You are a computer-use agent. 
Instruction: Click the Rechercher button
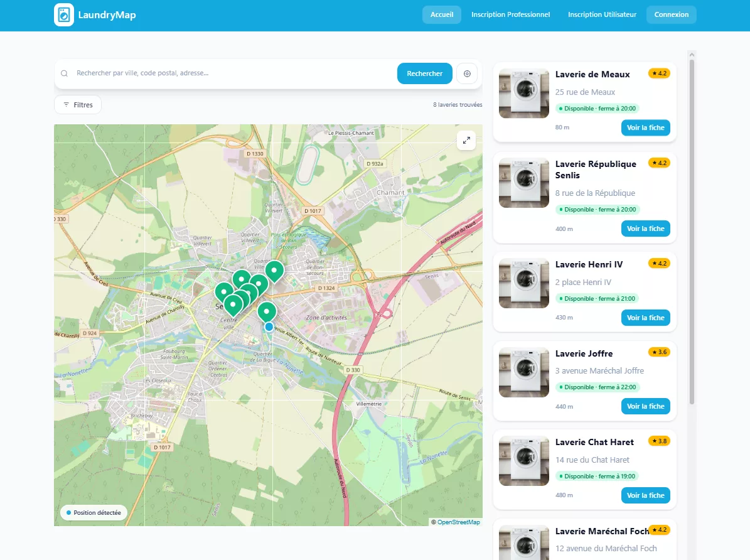click(x=424, y=73)
